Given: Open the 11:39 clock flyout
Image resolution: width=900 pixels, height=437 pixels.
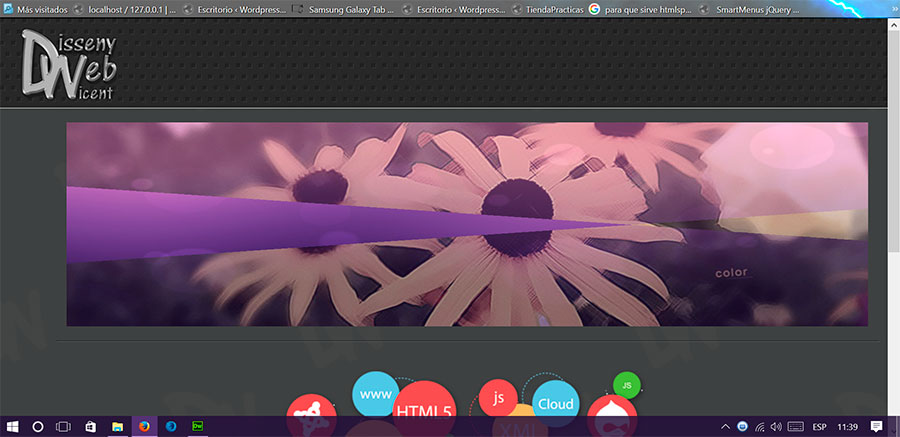Looking at the screenshot, I should click(x=847, y=427).
